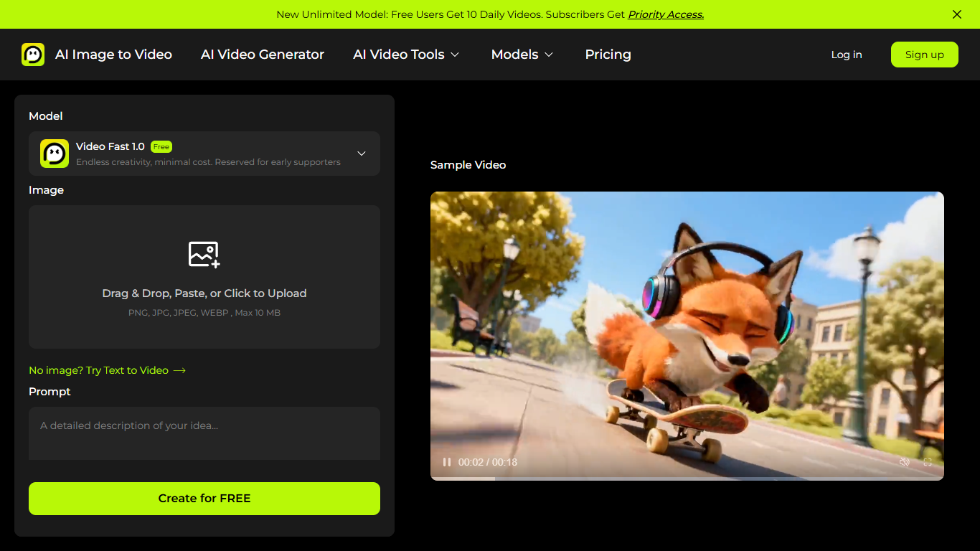Click the Sign up button
The height and width of the screenshot is (551, 980).
point(924,54)
